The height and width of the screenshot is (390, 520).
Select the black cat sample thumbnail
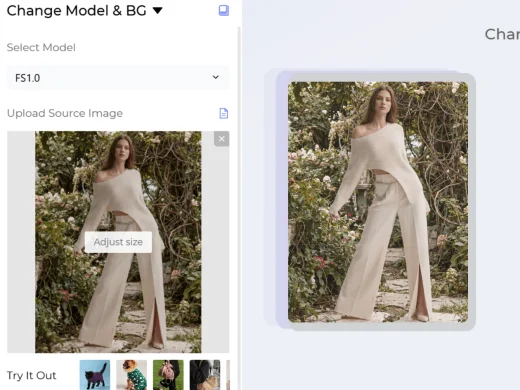[95, 375]
